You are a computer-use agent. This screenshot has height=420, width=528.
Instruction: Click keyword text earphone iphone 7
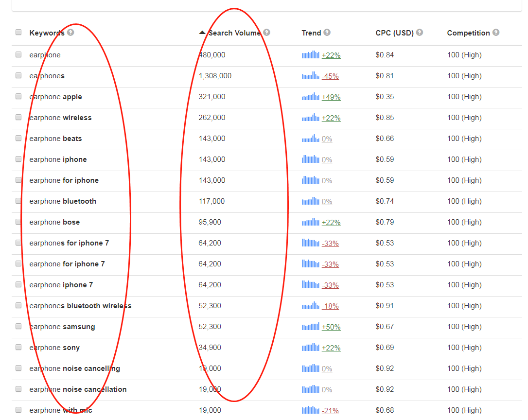coord(61,284)
